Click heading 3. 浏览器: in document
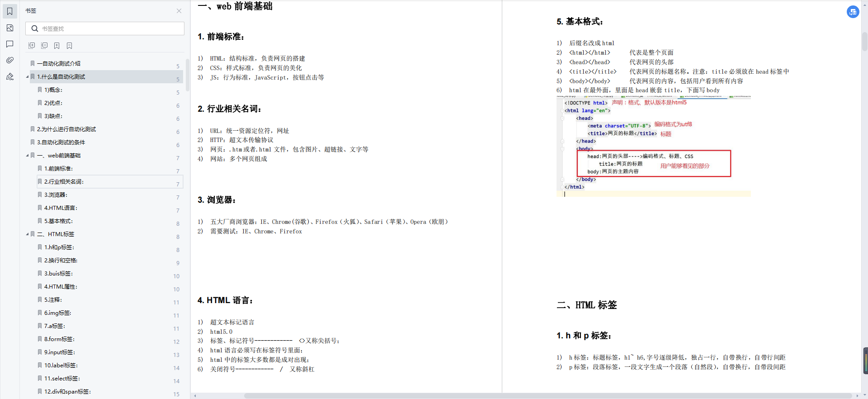This screenshot has width=868, height=399. point(217,200)
